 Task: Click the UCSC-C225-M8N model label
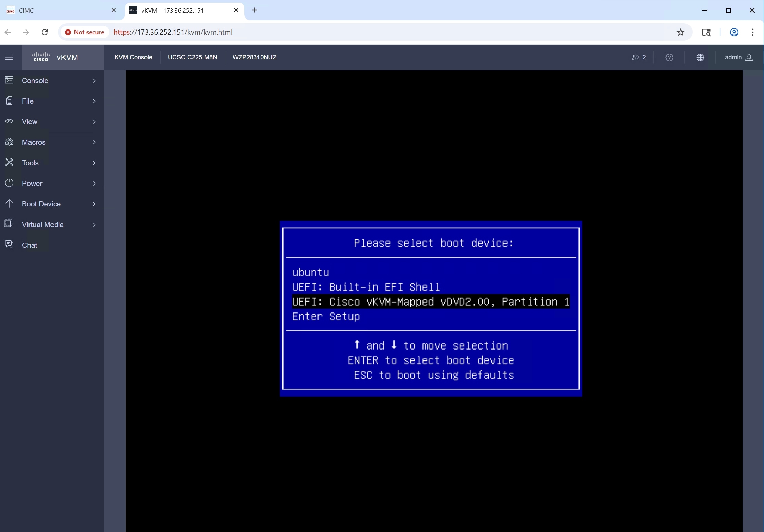pyautogui.click(x=193, y=57)
